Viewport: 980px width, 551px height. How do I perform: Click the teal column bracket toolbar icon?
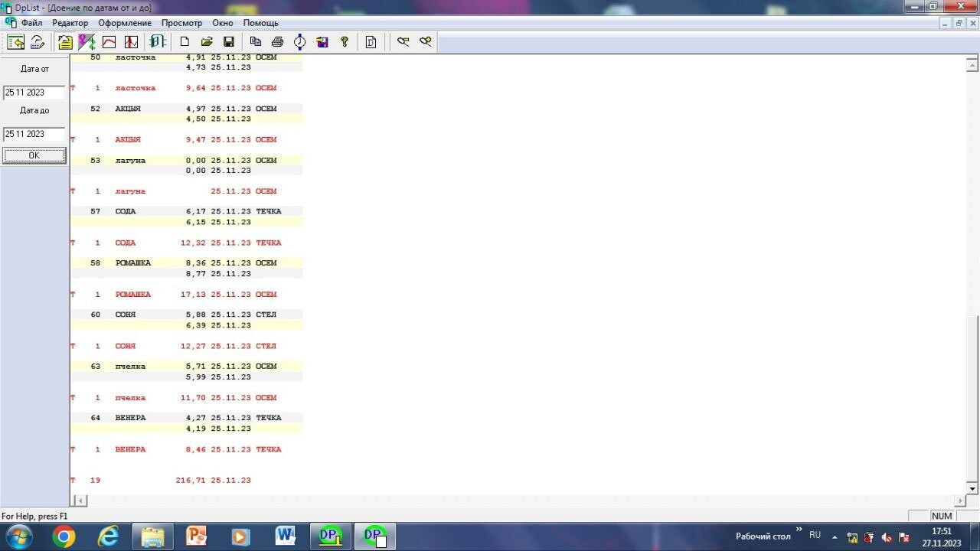tap(158, 42)
